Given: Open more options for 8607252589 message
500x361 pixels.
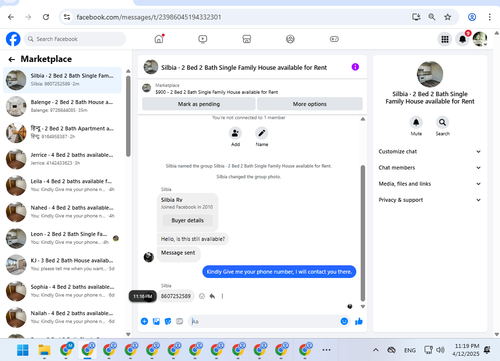Looking at the screenshot, I should (x=222, y=296).
